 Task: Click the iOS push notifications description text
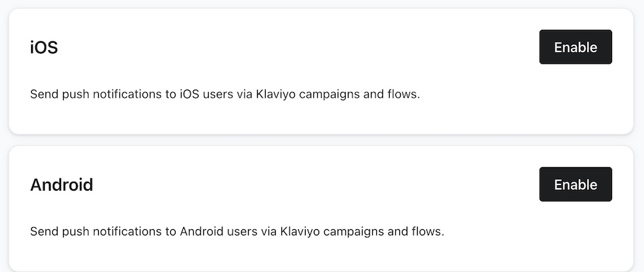click(225, 94)
